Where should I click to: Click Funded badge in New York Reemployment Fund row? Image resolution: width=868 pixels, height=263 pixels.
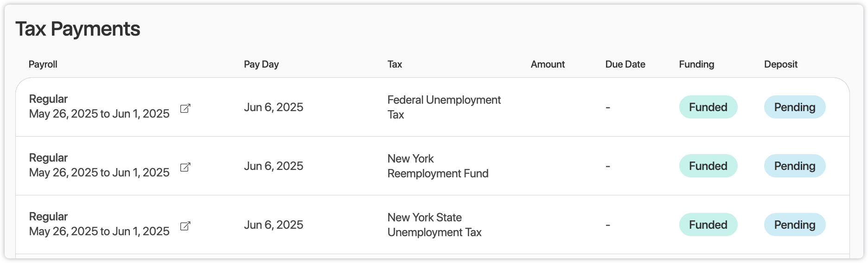coord(708,166)
